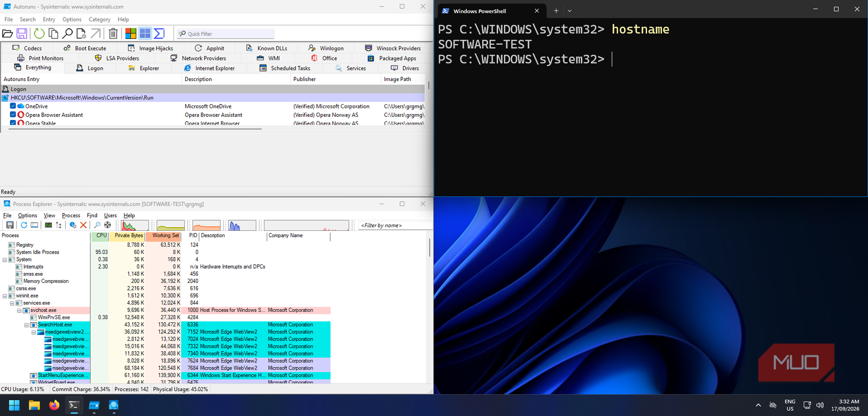Click the lower pane view icon in Process Explorer
The width and height of the screenshot is (868, 416).
(34, 225)
